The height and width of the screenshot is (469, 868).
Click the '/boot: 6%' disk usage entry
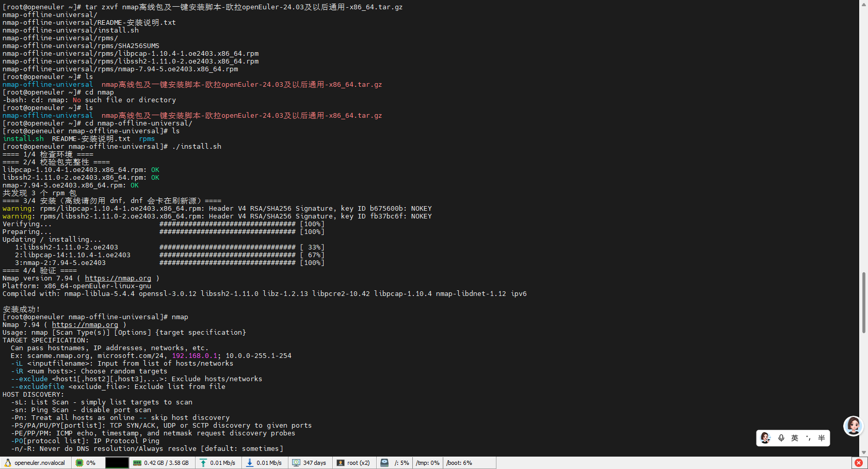point(459,463)
